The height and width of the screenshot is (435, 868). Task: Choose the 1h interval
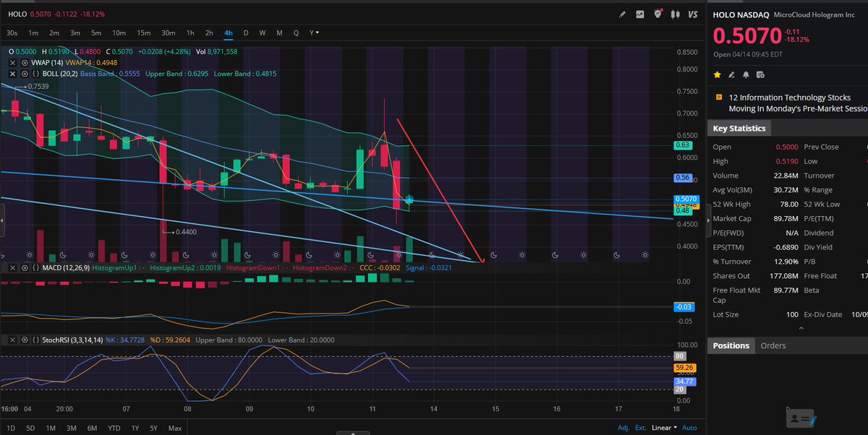point(190,33)
